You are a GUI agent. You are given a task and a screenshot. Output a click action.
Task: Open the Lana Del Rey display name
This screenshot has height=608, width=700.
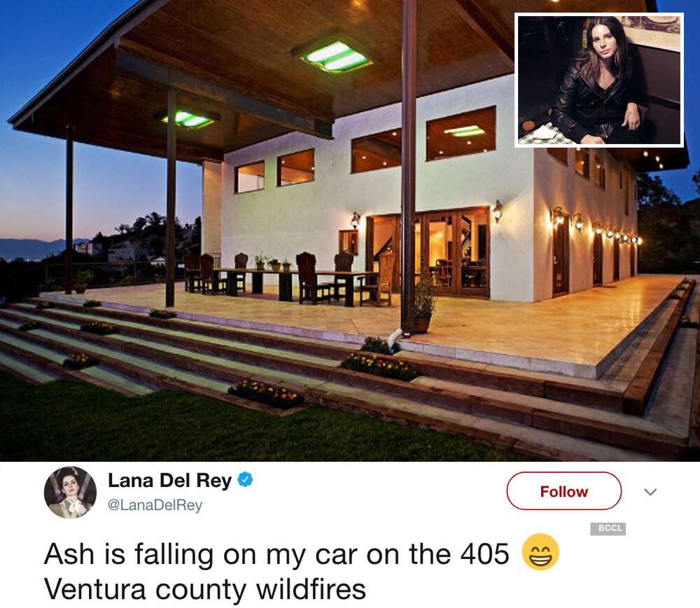pos(169,481)
